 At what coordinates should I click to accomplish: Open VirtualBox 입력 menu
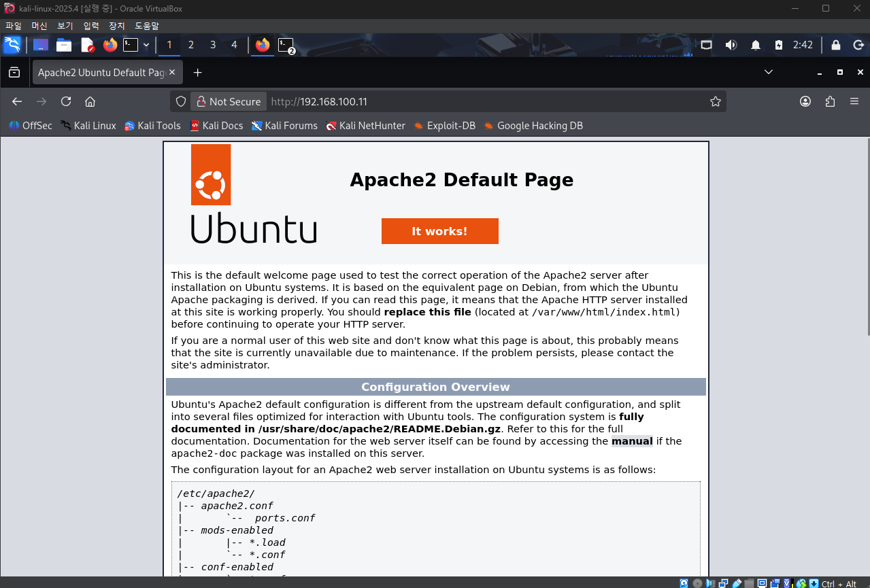click(91, 26)
